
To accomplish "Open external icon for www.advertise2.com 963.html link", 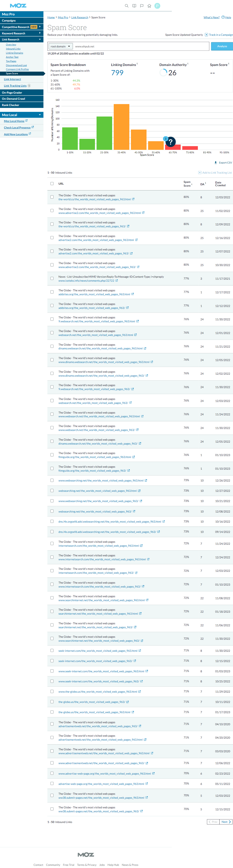I will pos(143,213).
